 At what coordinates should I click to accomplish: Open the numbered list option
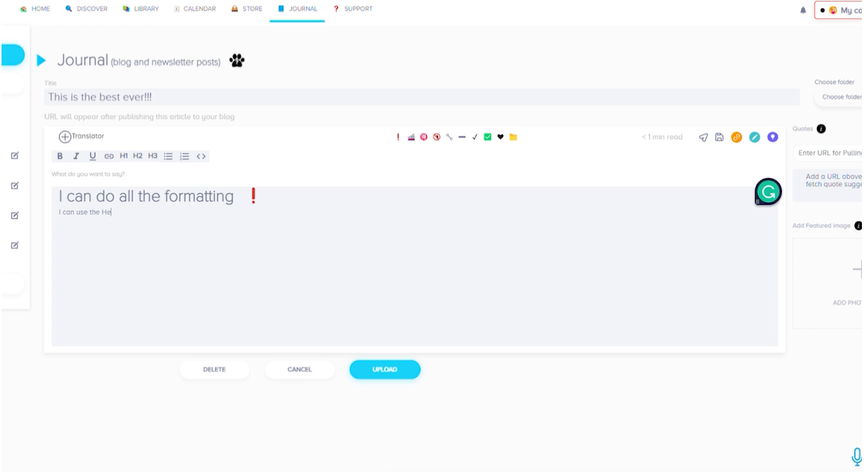184,156
